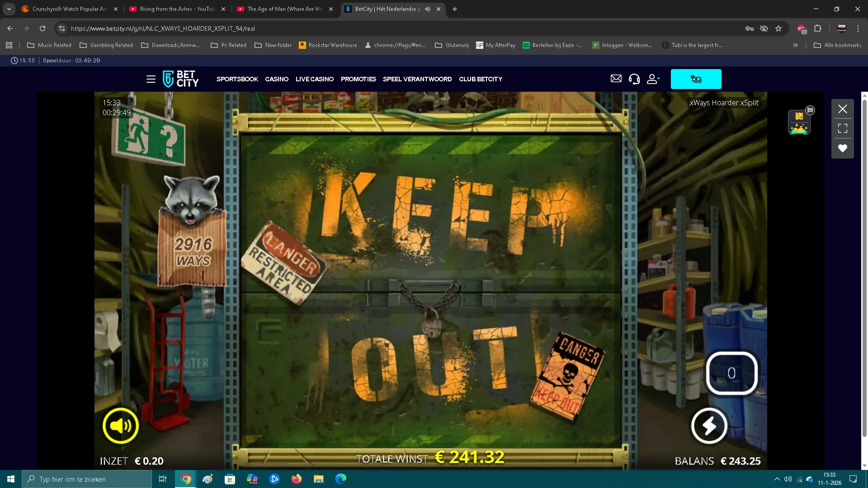This screenshot has width=868, height=488.
Task: Open Bestellen bij Eazie bookmark
Action: [x=552, y=45]
